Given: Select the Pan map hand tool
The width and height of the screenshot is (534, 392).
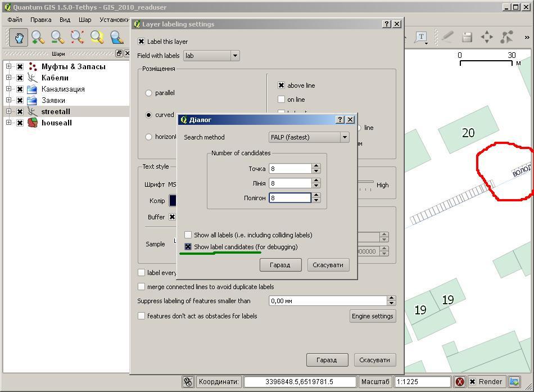Looking at the screenshot, I should point(19,38).
